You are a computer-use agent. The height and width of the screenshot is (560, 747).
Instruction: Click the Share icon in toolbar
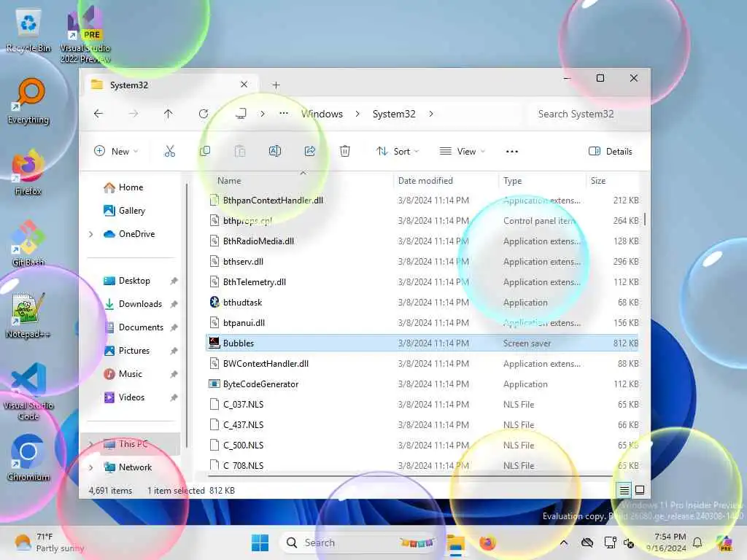tap(309, 152)
